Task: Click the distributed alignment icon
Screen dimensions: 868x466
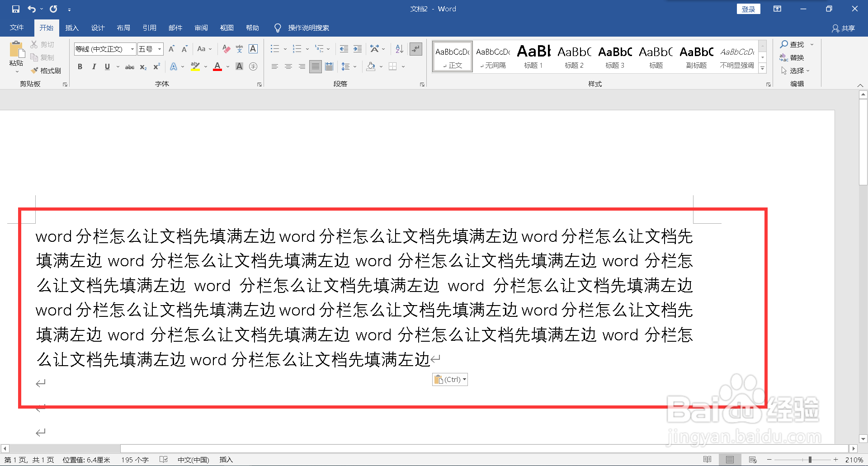Action: 329,66
